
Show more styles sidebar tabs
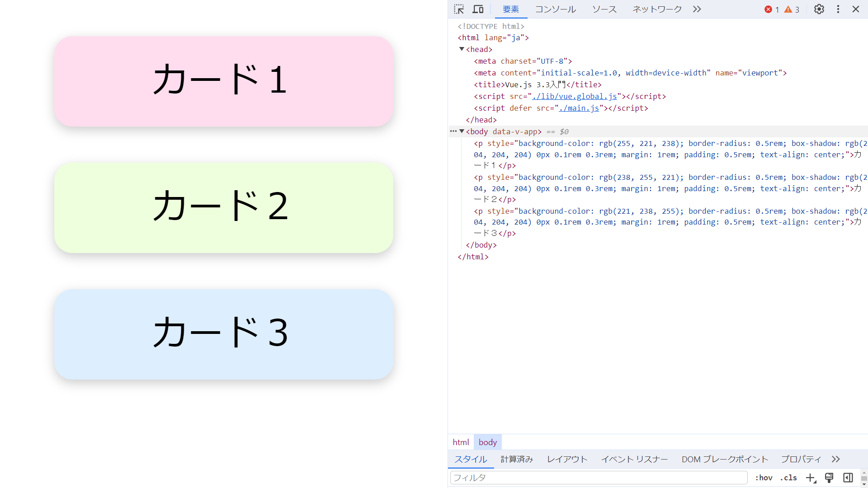(835, 459)
